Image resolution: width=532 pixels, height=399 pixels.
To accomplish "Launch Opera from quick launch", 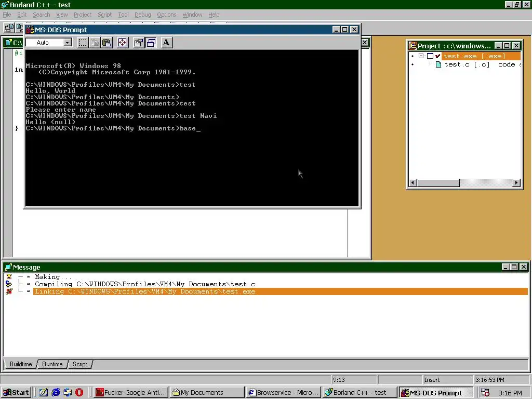I will pyautogui.click(x=79, y=393).
